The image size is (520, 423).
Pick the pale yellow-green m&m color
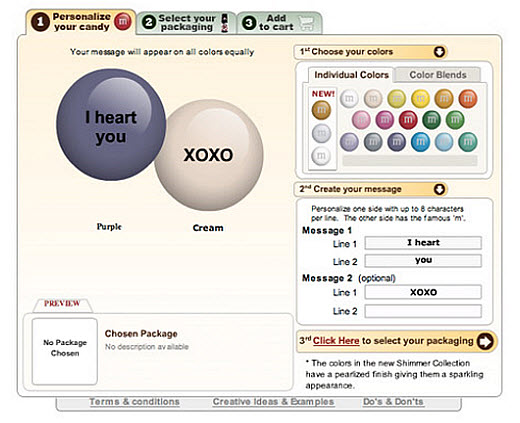(x=396, y=98)
